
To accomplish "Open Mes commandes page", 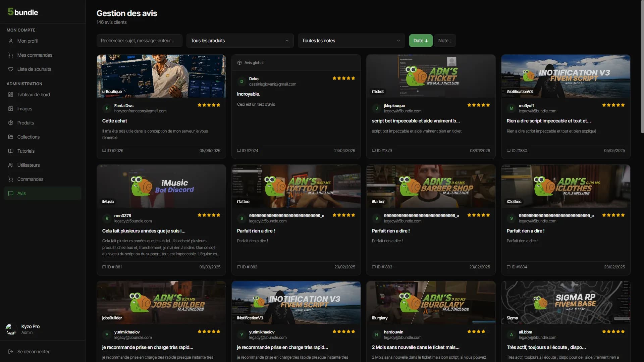I will click(43, 55).
